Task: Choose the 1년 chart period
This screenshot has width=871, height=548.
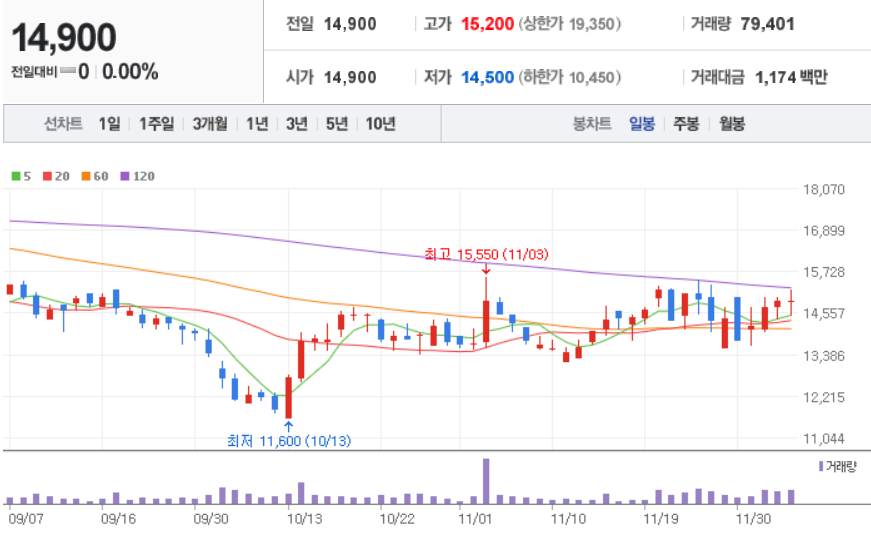Action: [x=257, y=123]
